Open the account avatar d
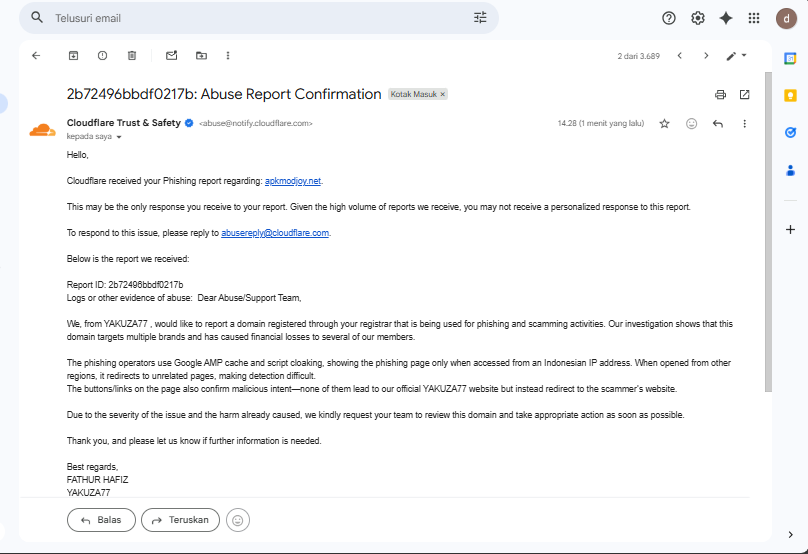This screenshot has width=808, height=554. point(786,19)
